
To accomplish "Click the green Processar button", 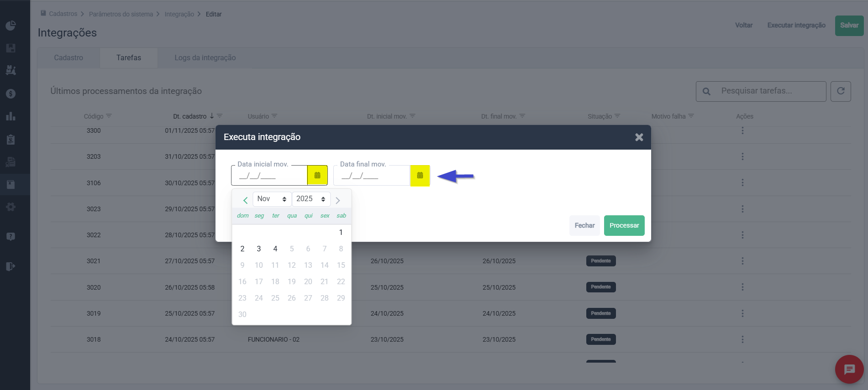I will [624, 225].
